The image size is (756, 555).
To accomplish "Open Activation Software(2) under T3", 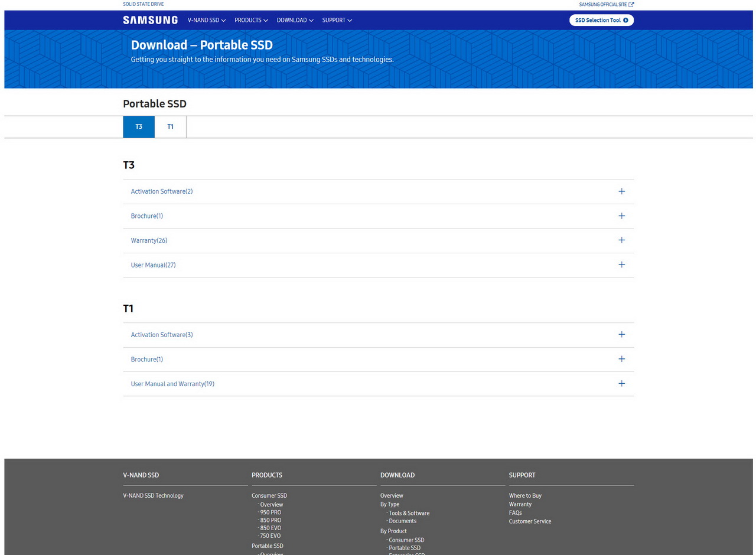I will [x=162, y=191].
